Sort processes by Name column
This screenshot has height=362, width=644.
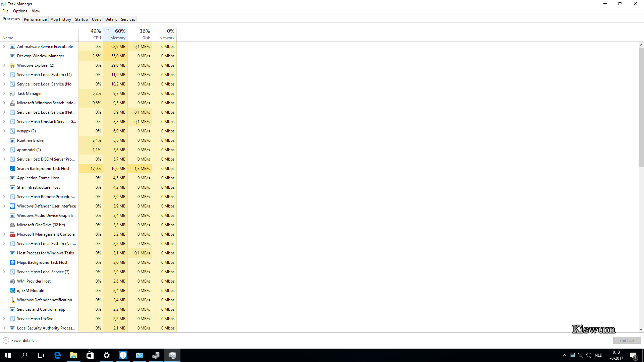point(39,34)
